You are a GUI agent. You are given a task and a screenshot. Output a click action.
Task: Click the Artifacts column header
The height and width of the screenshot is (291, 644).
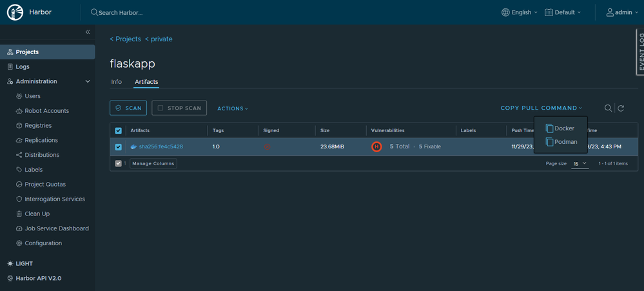point(140,131)
